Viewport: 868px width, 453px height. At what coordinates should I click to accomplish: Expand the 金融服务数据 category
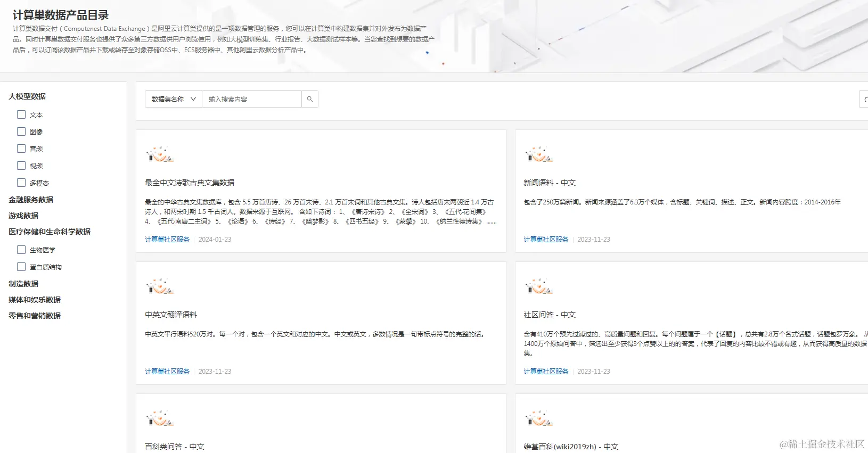(31, 200)
